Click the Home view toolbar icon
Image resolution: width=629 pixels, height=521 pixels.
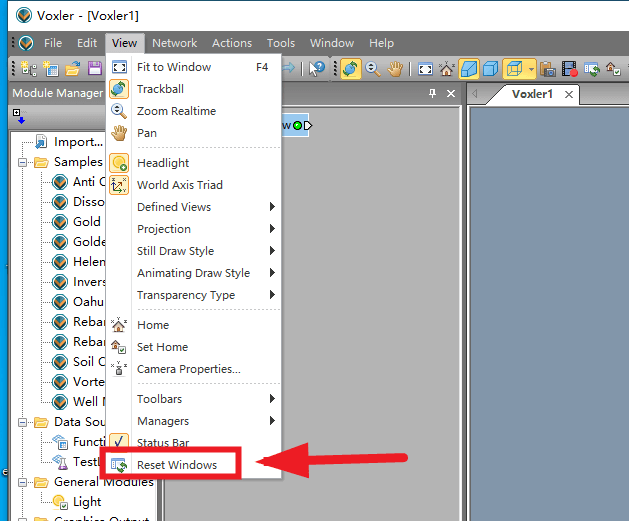pyautogui.click(x=446, y=69)
